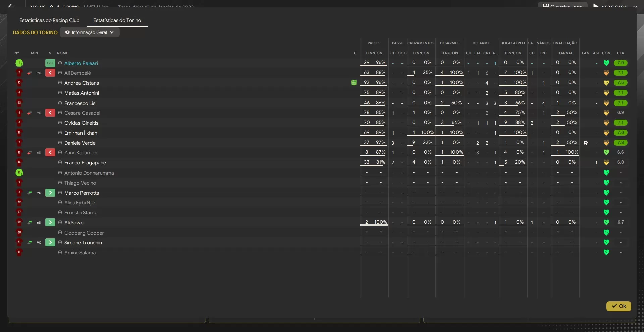This screenshot has height=332, width=644.
Task: Click red substituted-off arrow for Ali Dembélé
Action: point(50,73)
